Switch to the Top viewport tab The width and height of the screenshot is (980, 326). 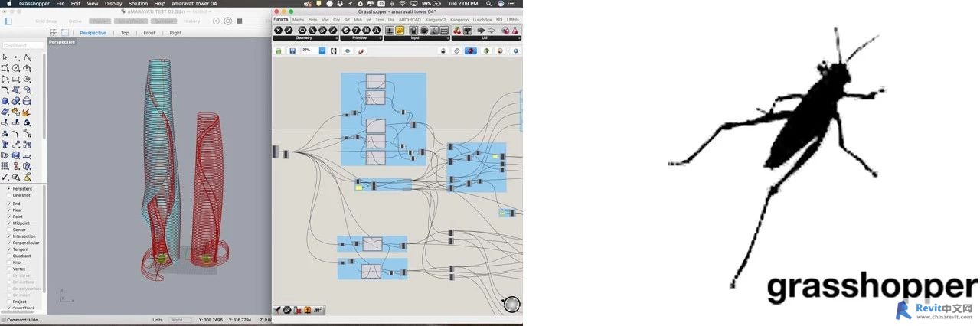(x=125, y=33)
